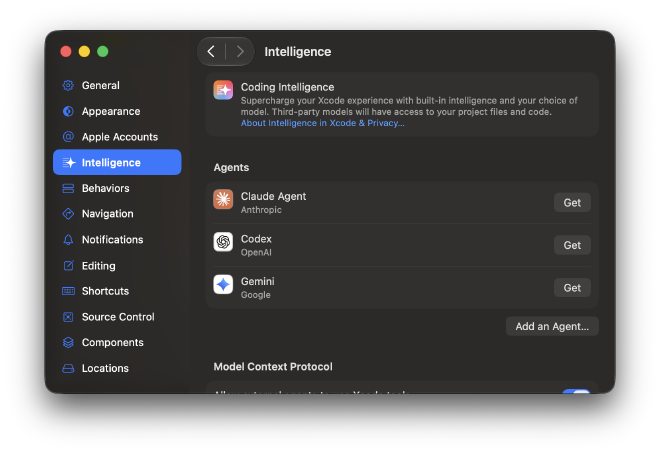Click the General gear icon in sidebar

pyautogui.click(x=68, y=85)
